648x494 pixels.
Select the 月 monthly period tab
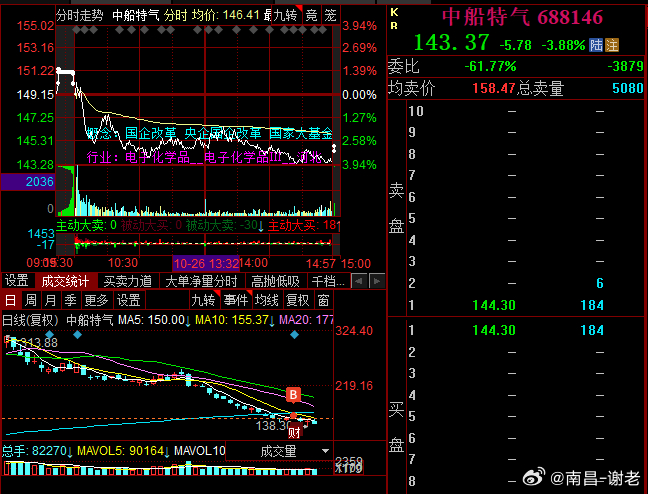click(50, 300)
